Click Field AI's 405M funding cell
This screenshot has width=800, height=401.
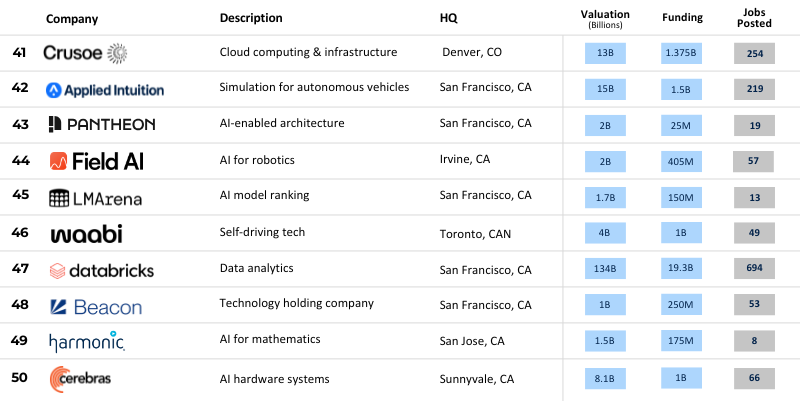683,161
